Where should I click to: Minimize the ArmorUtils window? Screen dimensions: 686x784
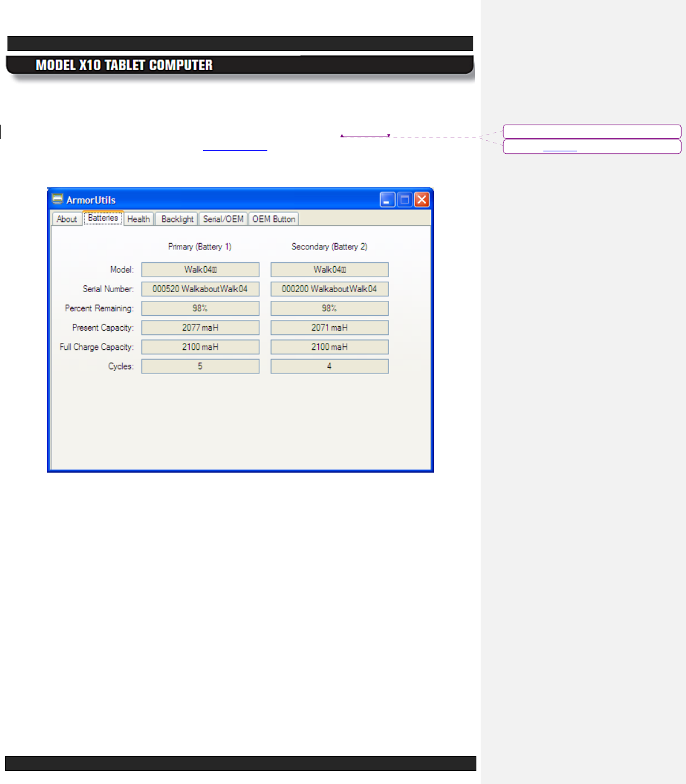pos(388,199)
